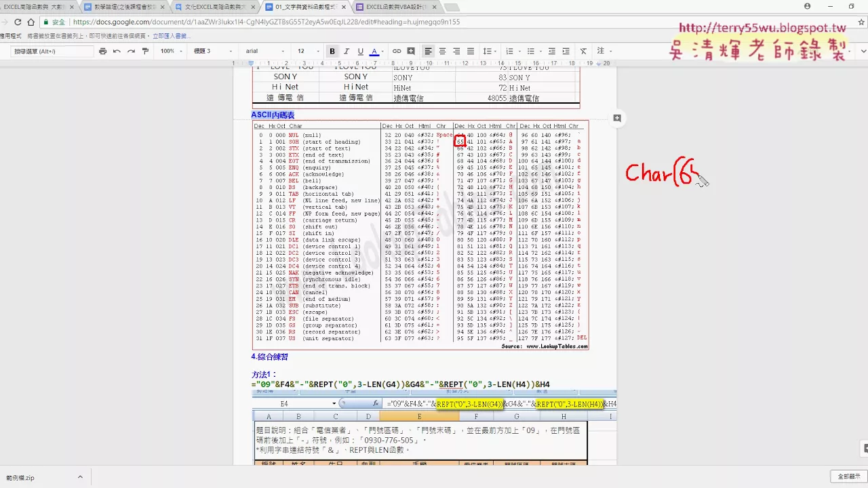The height and width of the screenshot is (488, 868).
Task: Click the 全部顯示 downloads button
Action: coord(848,476)
